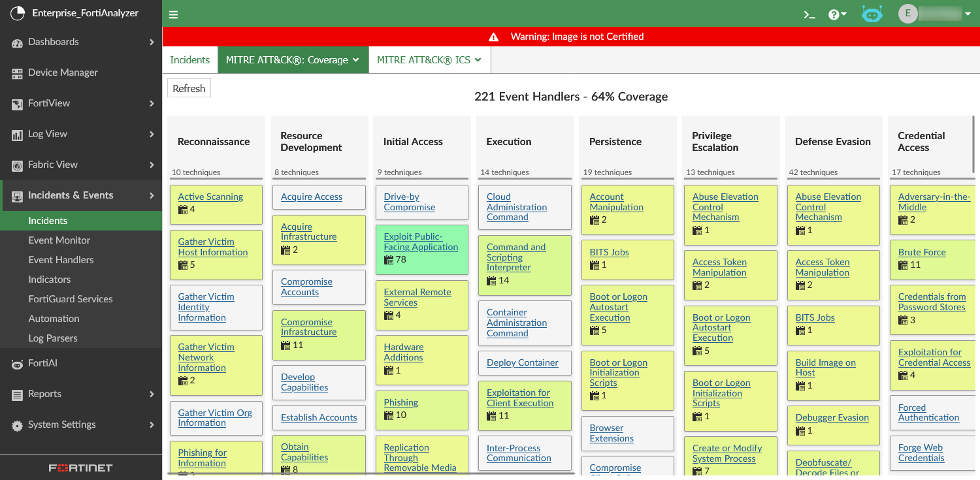Screen dimensions: 980x480
Task: Click the Image is not Certified warning banner
Action: click(571, 37)
